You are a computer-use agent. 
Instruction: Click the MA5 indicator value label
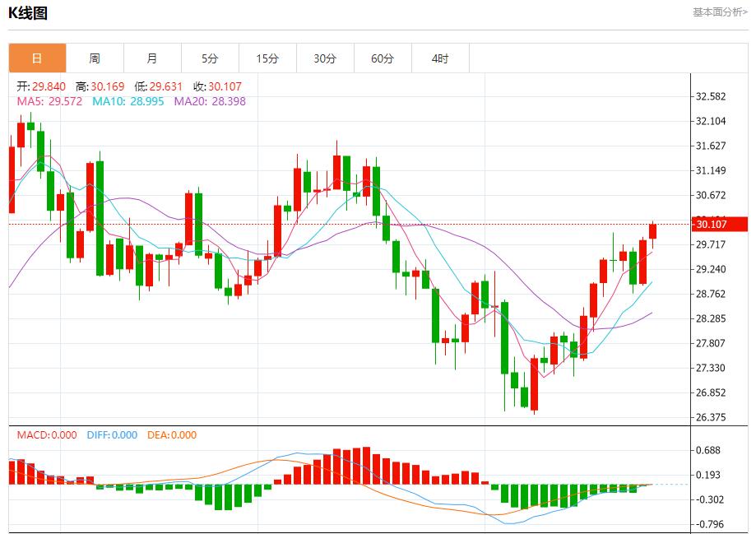(49, 101)
